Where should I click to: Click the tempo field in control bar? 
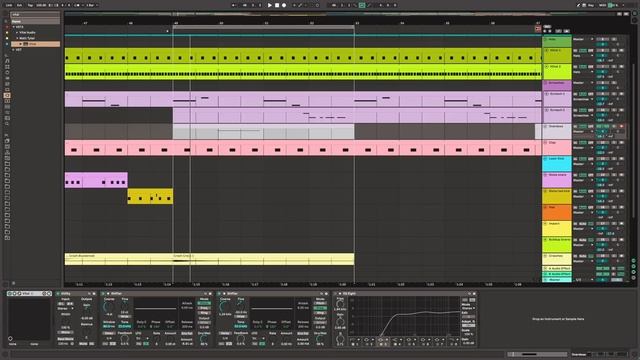[x=41, y=5]
